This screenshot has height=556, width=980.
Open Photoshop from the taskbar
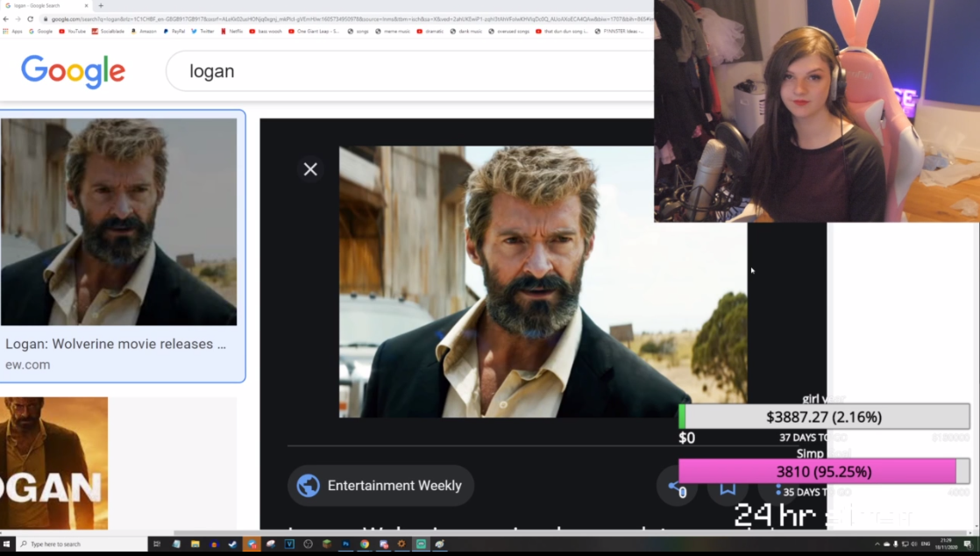point(345,544)
